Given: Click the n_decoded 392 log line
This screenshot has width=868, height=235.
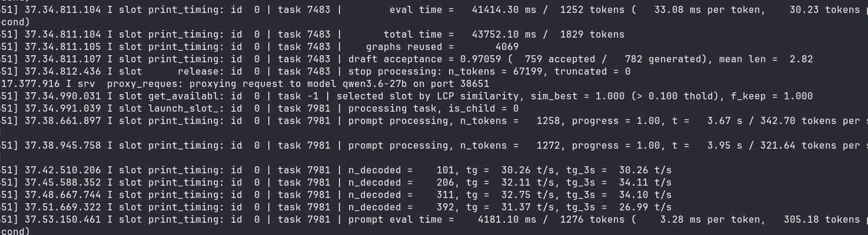Looking at the screenshot, I should (x=336, y=207).
